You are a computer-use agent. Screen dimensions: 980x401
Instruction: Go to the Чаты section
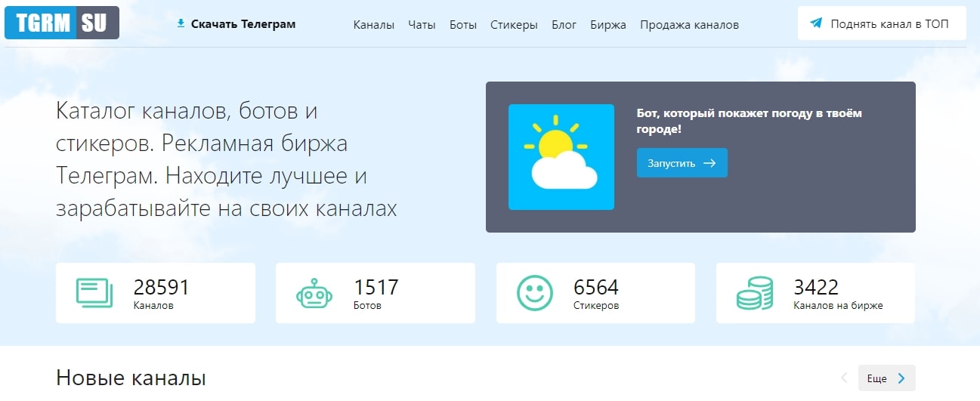tap(422, 25)
